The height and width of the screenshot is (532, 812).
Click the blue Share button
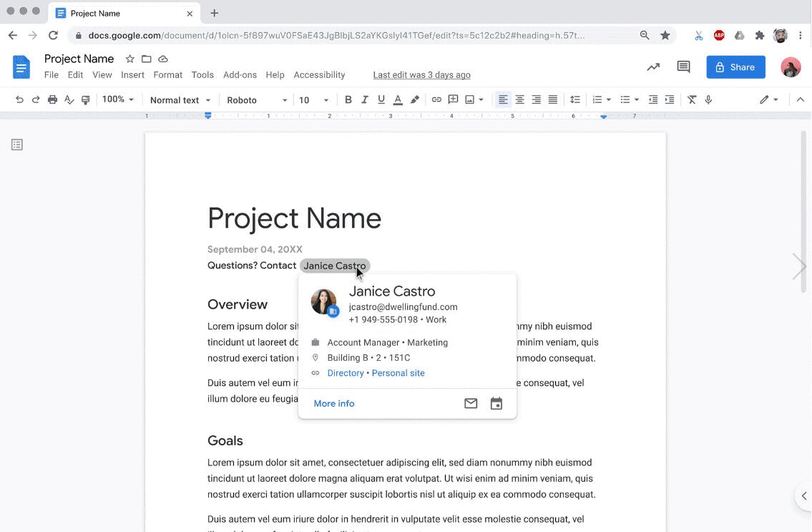(735, 67)
